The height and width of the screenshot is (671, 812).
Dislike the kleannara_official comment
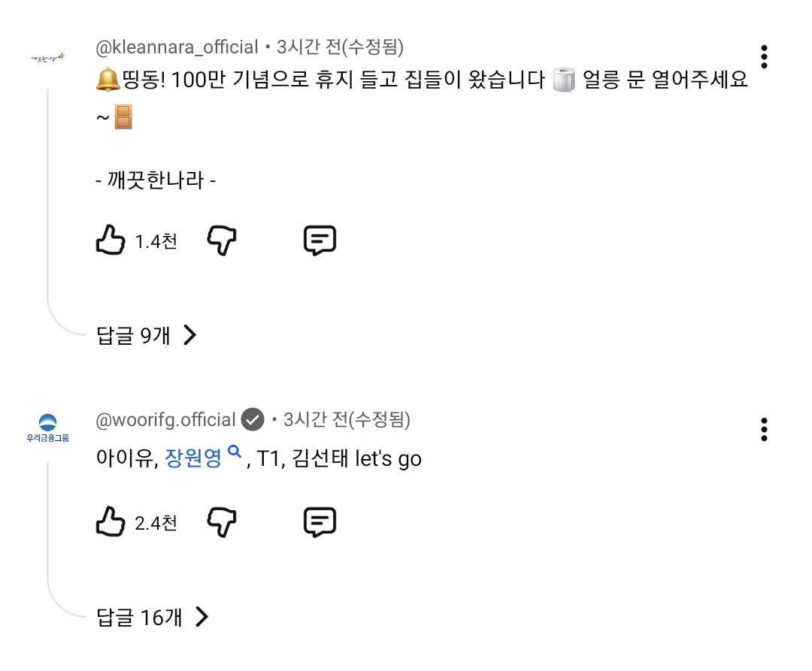[221, 240]
